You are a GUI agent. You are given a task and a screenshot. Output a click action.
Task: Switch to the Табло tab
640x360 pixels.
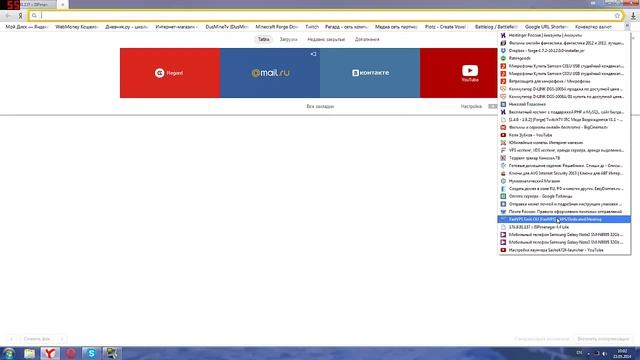264,39
